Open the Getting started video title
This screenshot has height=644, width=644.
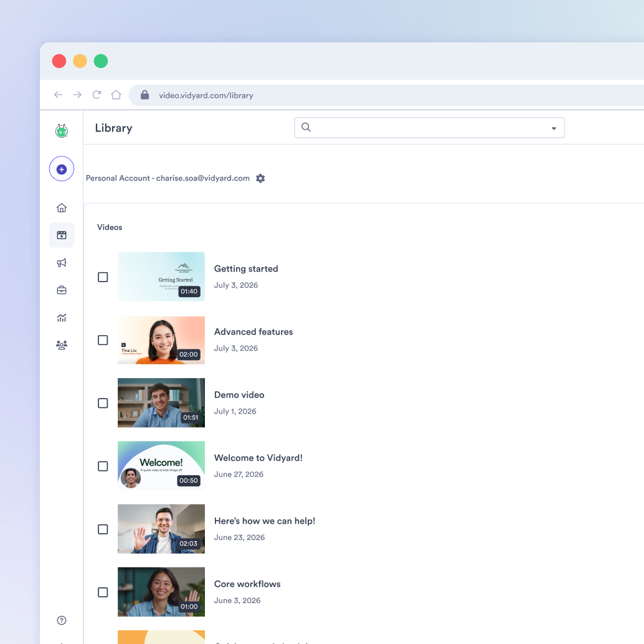click(x=246, y=268)
